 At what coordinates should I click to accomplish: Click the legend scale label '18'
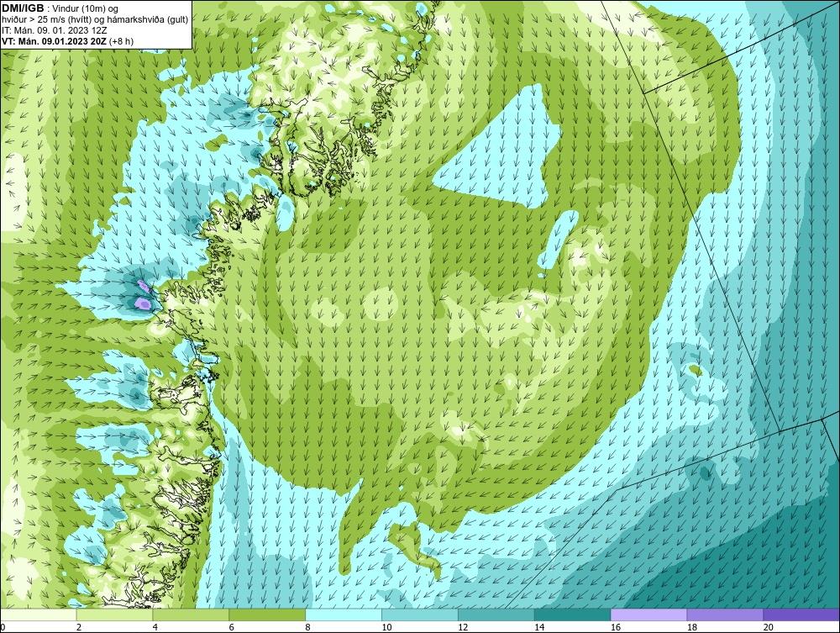coord(691,627)
